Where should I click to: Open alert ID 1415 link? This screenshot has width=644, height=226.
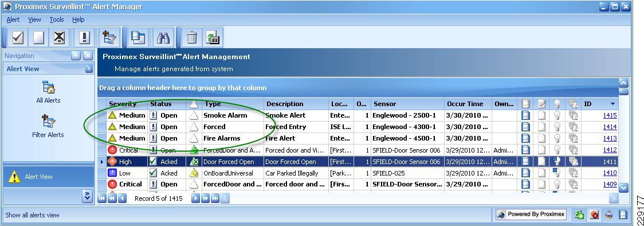610,115
